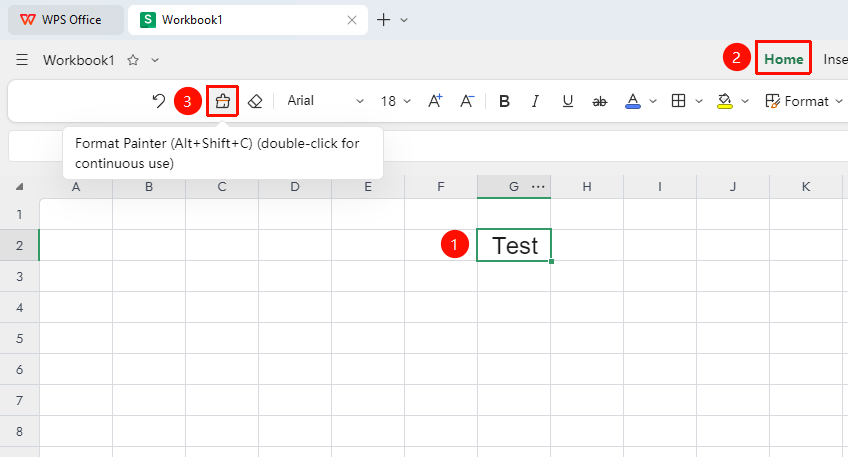Select column D header

(x=295, y=187)
